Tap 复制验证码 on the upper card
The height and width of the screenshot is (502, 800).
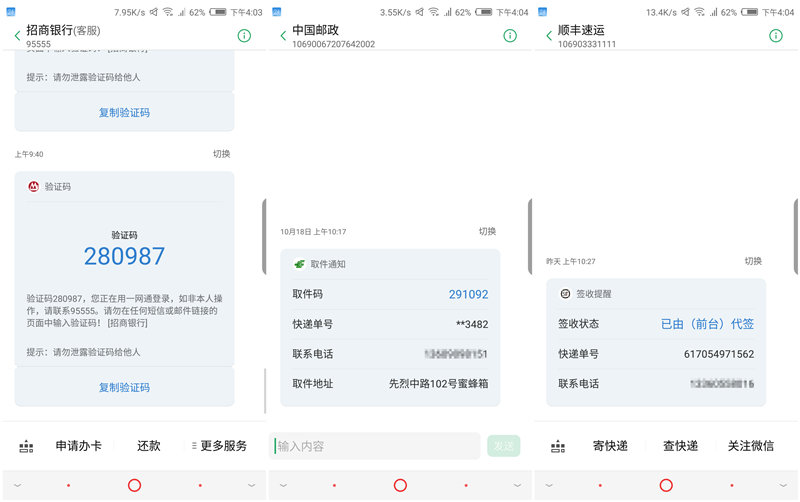124,112
